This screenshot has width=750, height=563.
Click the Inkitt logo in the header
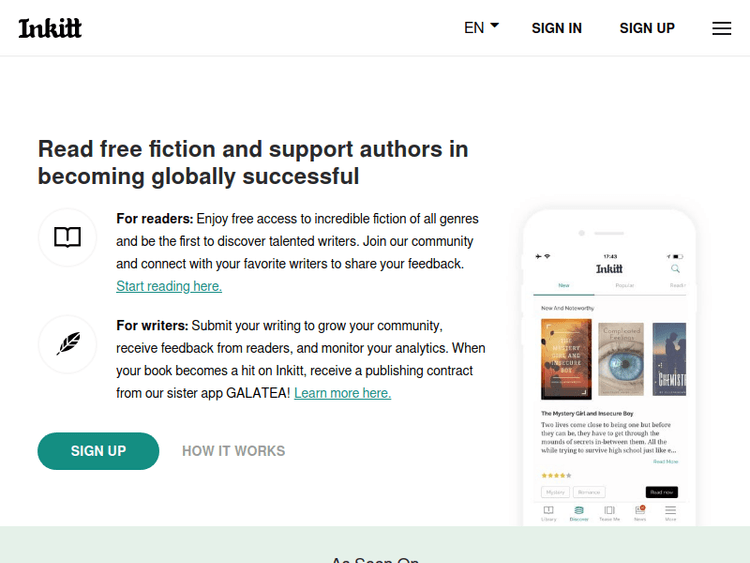click(50, 28)
